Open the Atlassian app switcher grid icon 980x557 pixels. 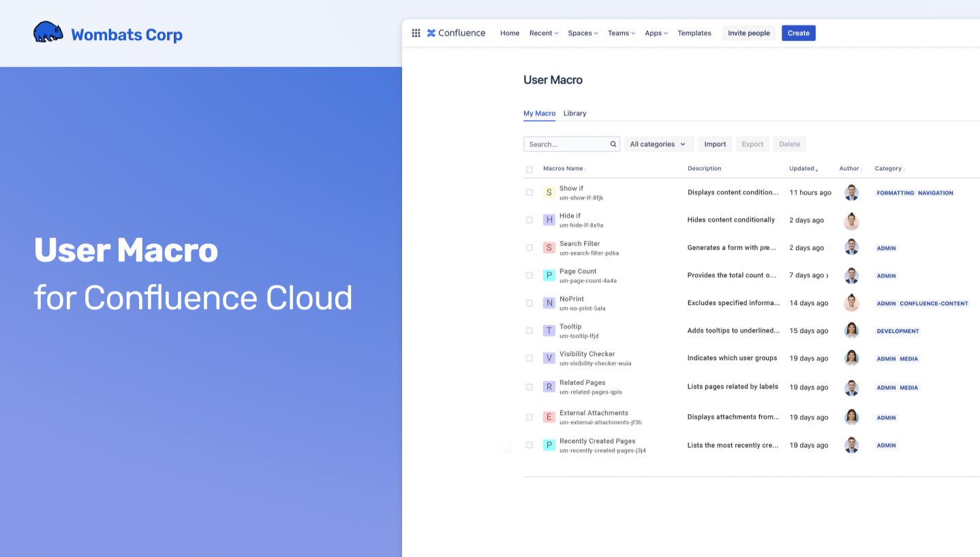416,33
